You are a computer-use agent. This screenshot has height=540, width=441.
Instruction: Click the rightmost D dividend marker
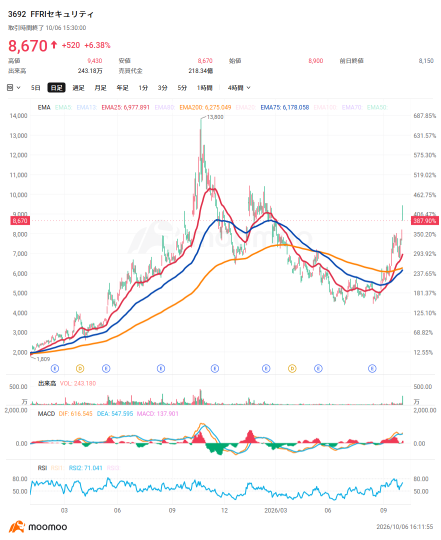[292, 368]
